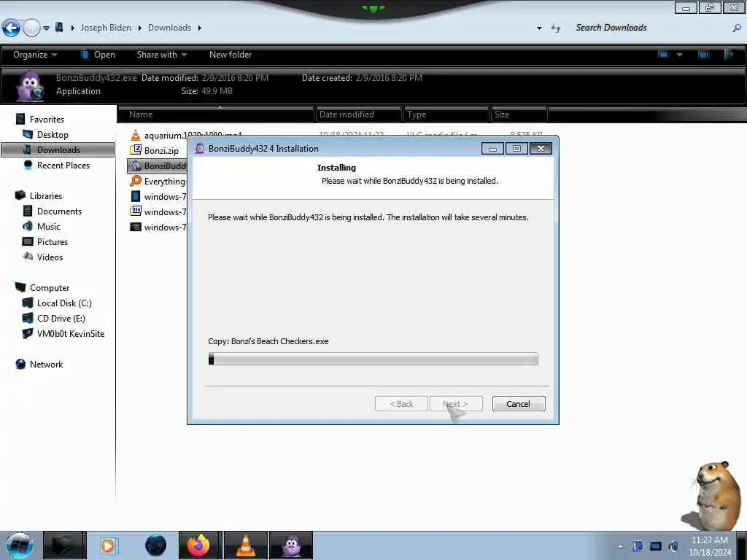Click the installation progress bar
Image resolution: width=747 pixels, height=560 pixels.
click(x=373, y=359)
